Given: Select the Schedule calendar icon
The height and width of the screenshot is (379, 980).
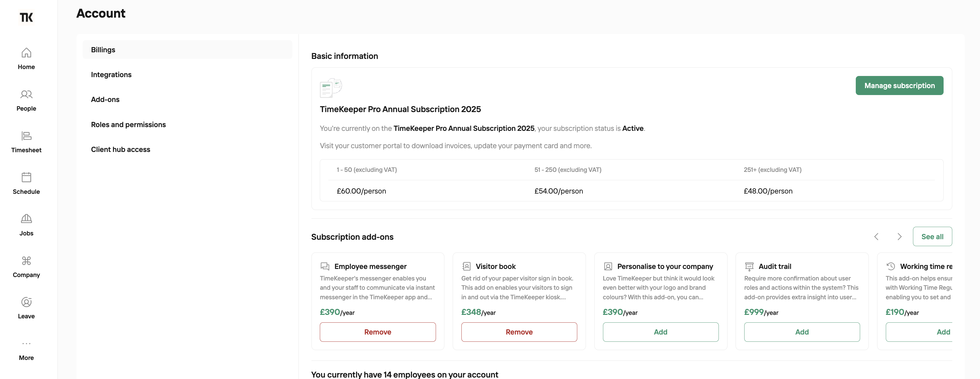Looking at the screenshot, I should (x=26, y=177).
